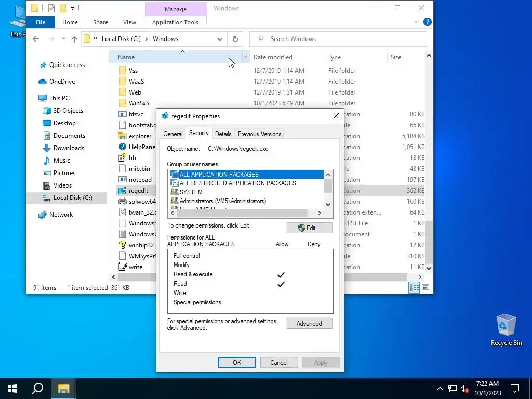The height and width of the screenshot is (399, 532).
Task: Click the muted volume tray icon
Action: coord(464,389)
